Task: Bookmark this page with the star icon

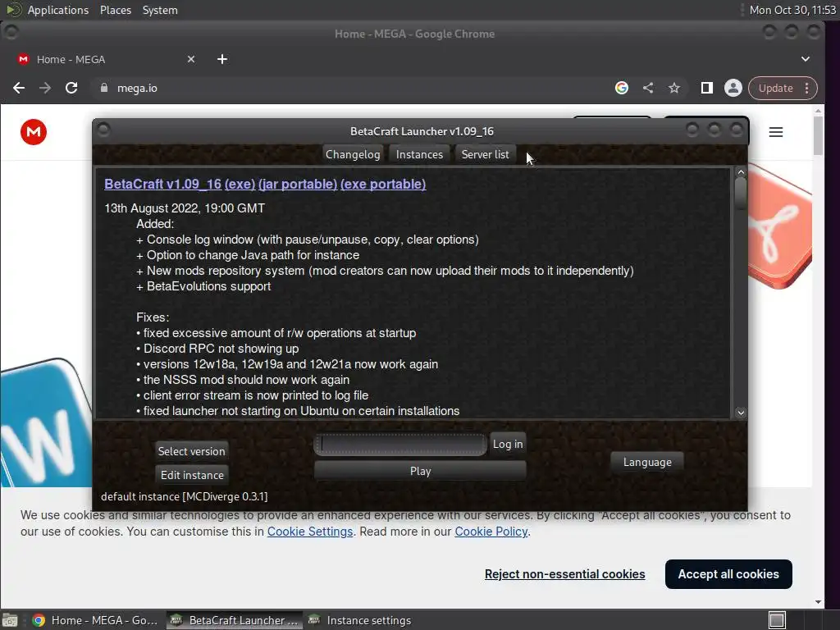Action: click(674, 88)
